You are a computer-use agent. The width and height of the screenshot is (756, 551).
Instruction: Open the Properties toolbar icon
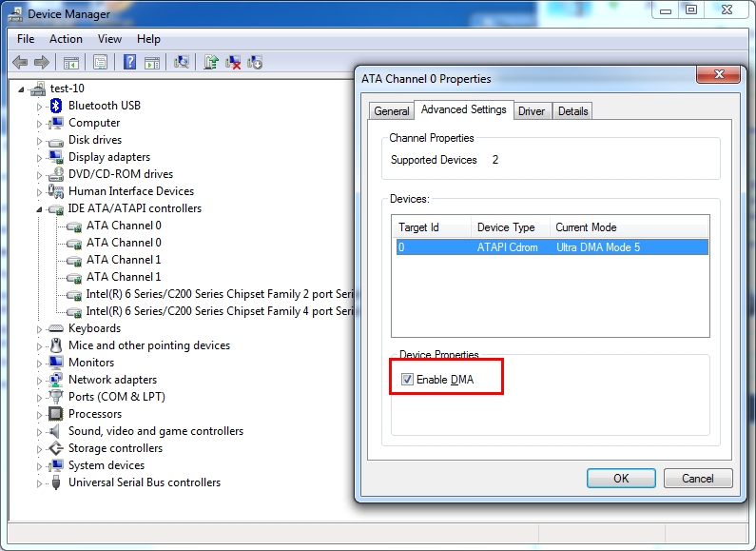coord(100,62)
